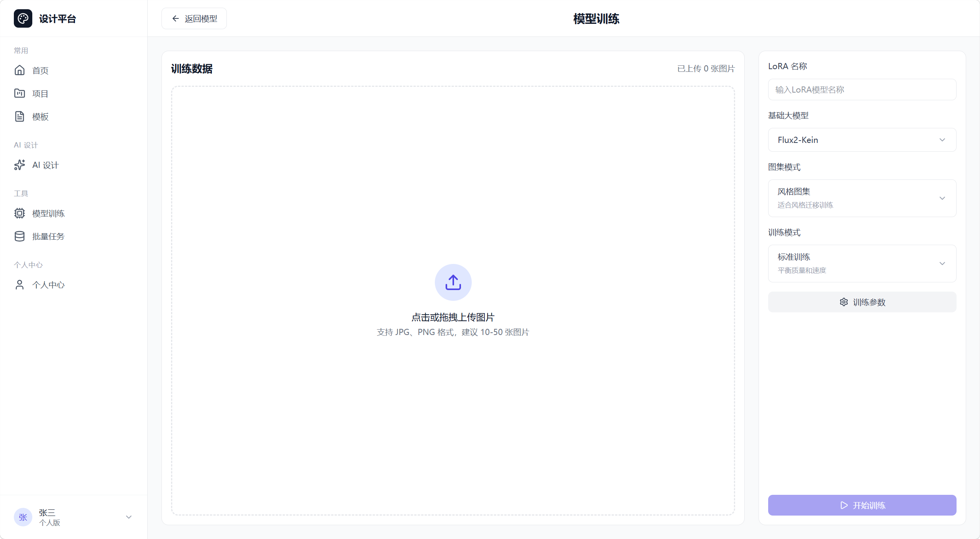Click the database icon beside 批量任务
Screen dimensions: 980x539
pos(20,236)
